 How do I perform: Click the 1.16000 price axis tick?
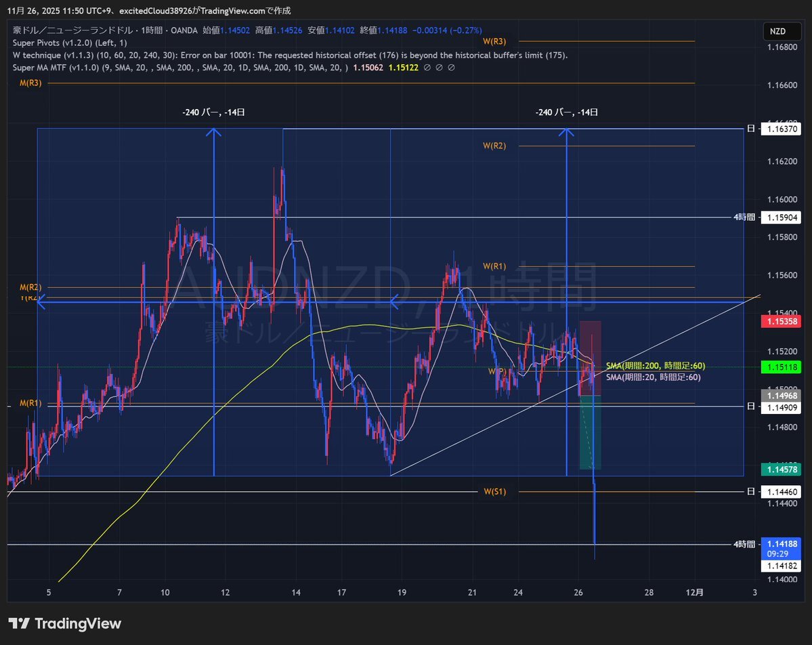[782, 199]
